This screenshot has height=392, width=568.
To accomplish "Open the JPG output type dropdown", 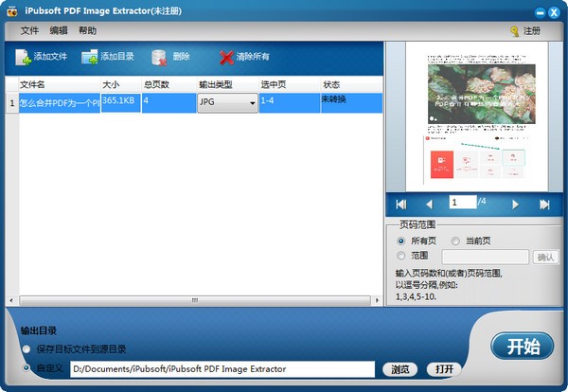I will pos(227,102).
